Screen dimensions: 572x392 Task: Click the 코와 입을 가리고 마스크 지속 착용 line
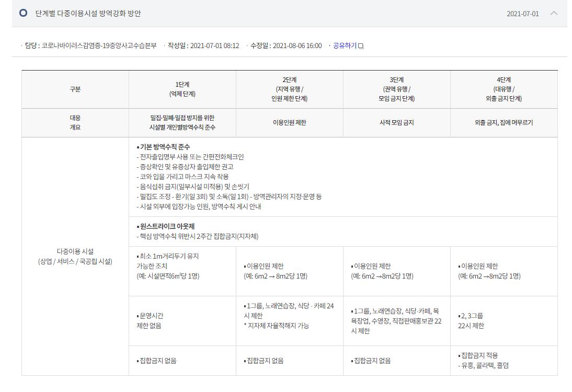pyautogui.click(x=183, y=177)
